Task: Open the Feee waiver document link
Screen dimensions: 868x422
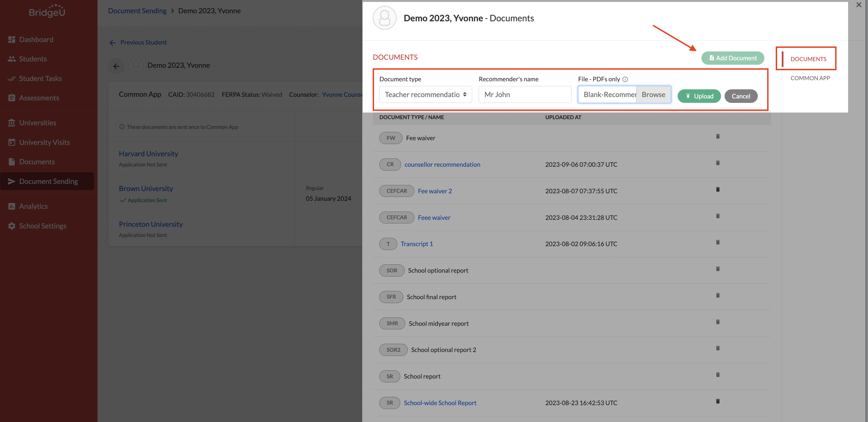Action: click(x=434, y=218)
